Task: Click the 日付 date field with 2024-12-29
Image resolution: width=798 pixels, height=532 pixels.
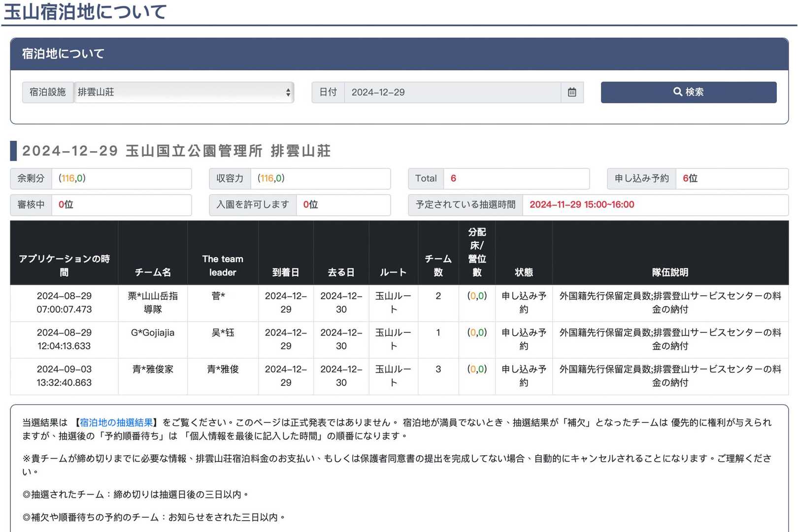Action: (x=452, y=92)
